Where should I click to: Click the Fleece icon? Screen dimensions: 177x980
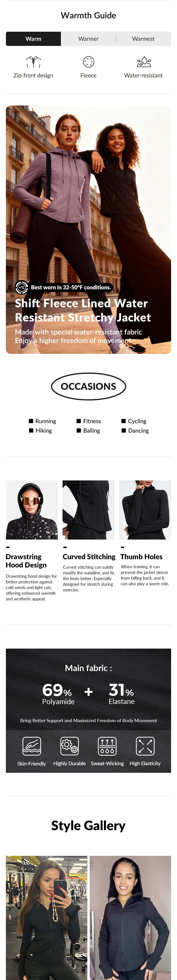point(88,62)
